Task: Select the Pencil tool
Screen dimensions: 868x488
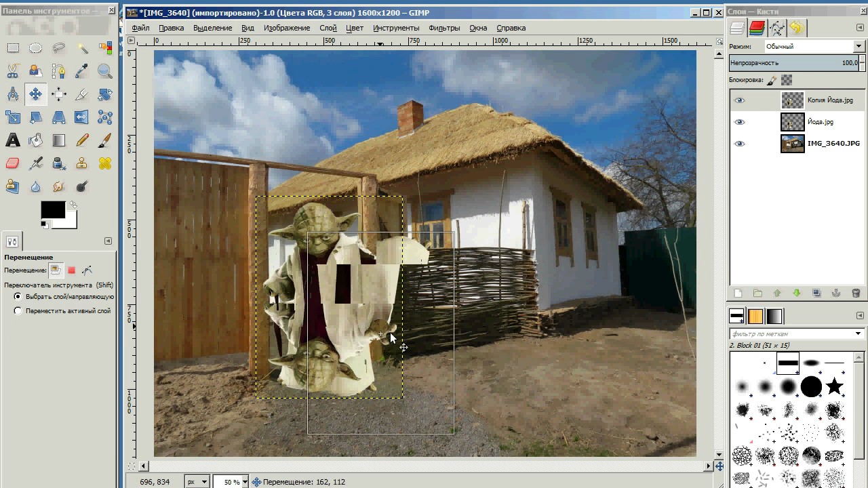Action: click(82, 140)
